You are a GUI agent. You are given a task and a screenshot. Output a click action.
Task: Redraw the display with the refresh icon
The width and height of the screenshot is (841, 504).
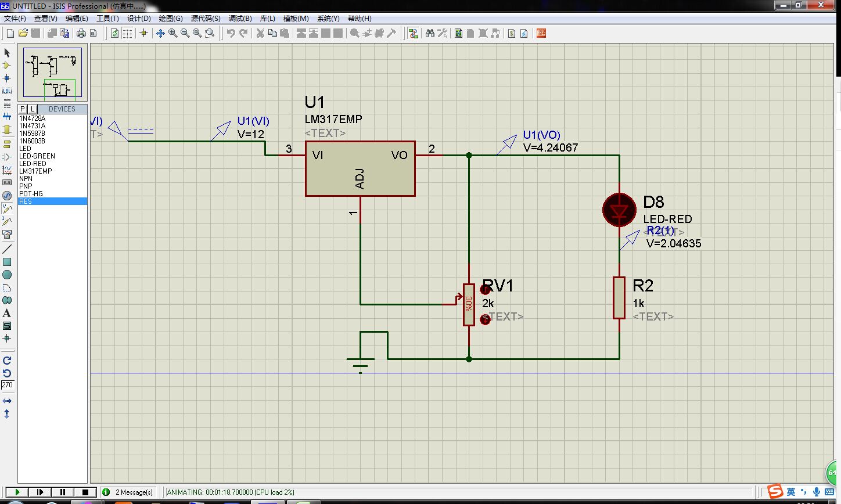pyautogui.click(x=114, y=33)
